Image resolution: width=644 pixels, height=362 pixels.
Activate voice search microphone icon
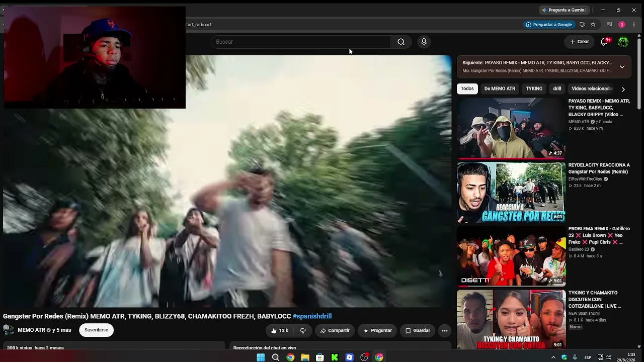[424, 42]
